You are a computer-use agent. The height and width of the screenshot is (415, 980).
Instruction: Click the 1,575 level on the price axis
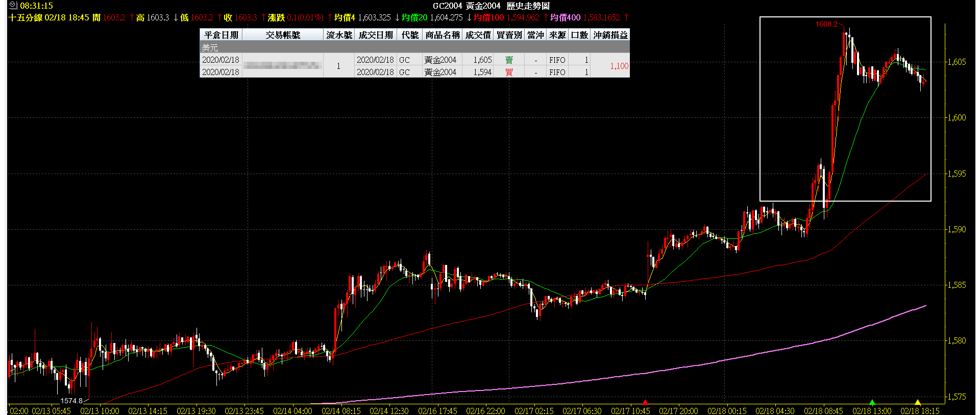(x=957, y=397)
